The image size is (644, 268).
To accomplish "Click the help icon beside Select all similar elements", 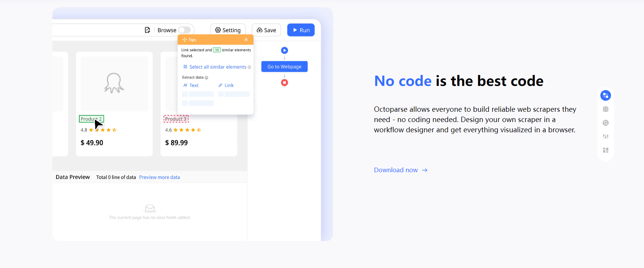I will tap(249, 67).
